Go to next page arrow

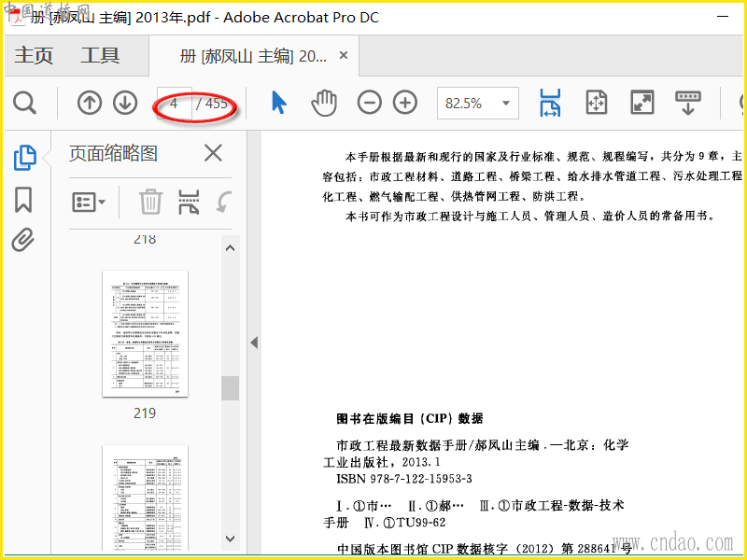(x=125, y=103)
